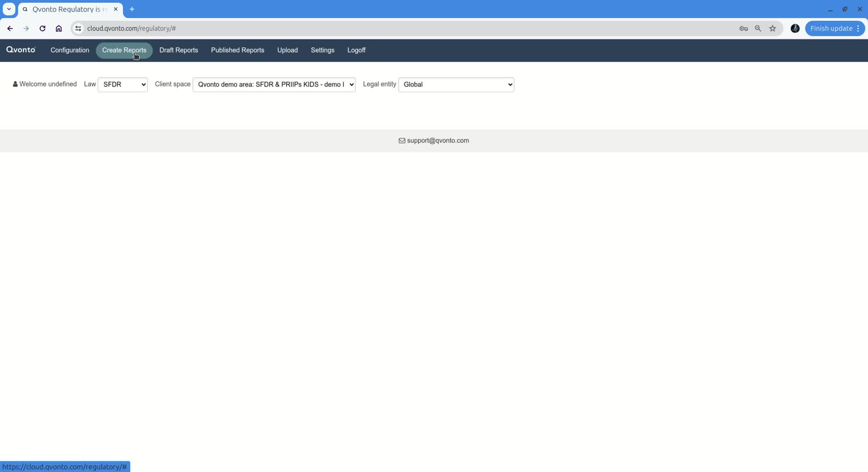The image size is (868, 472).
Task: Expand the Law SFDR dropdown
Action: tap(123, 85)
